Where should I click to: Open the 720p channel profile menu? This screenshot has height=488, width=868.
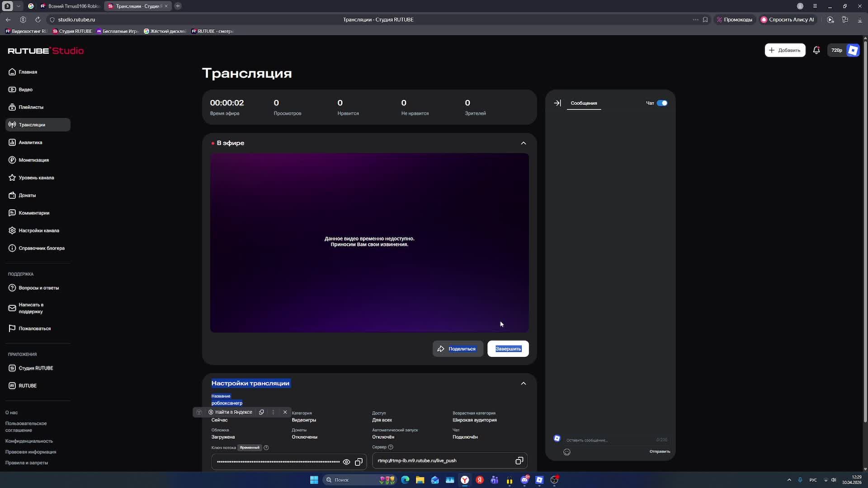[x=844, y=50]
